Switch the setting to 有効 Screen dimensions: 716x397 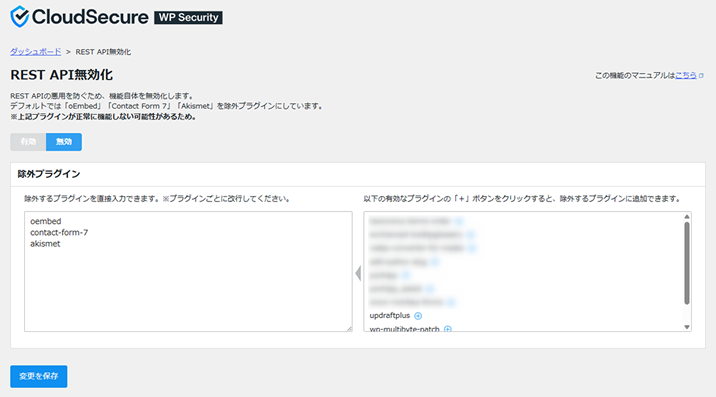28,142
